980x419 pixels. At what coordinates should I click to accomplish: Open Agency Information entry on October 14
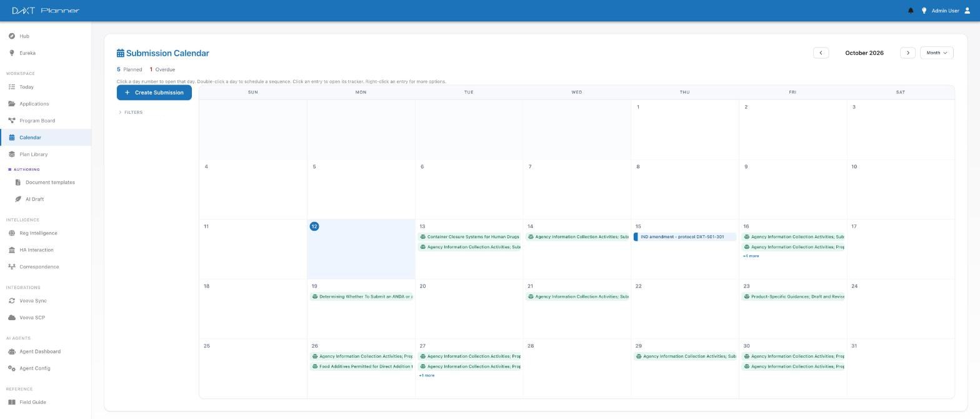click(x=576, y=237)
